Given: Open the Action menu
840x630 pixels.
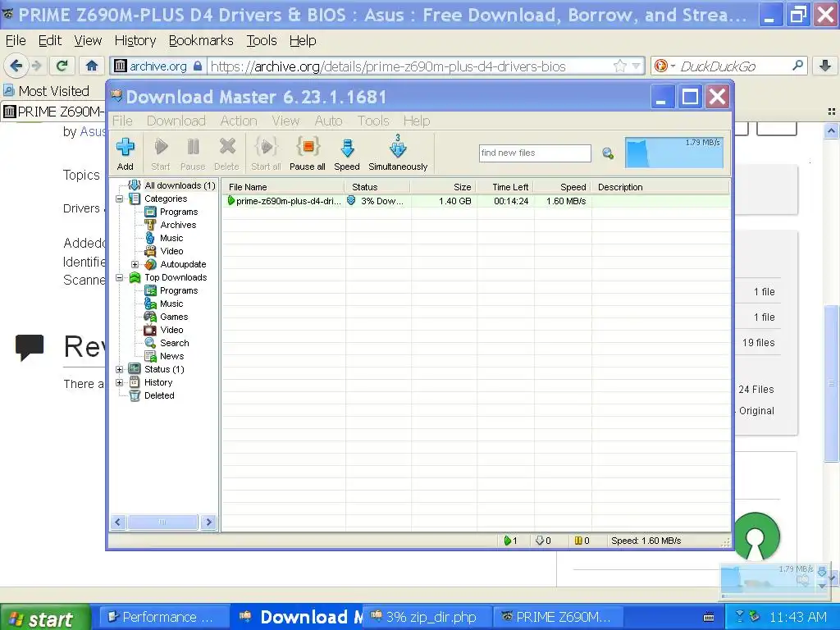Looking at the screenshot, I should (239, 121).
